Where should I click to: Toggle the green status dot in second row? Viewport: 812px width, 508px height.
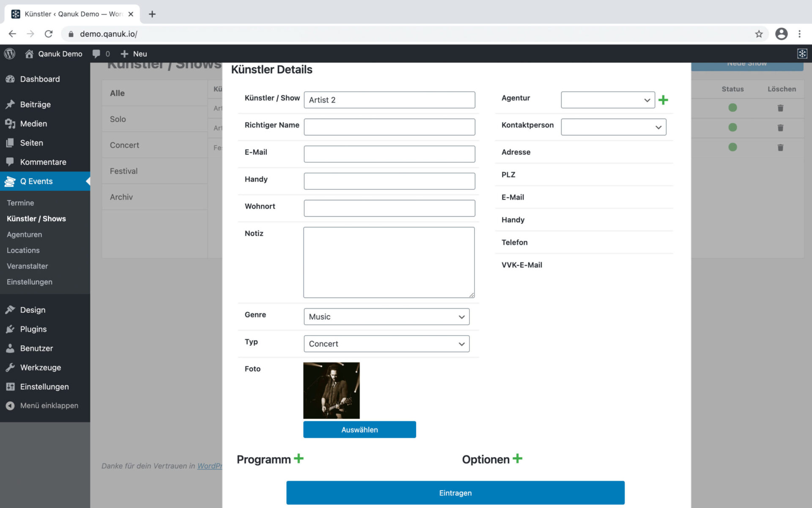tap(732, 127)
